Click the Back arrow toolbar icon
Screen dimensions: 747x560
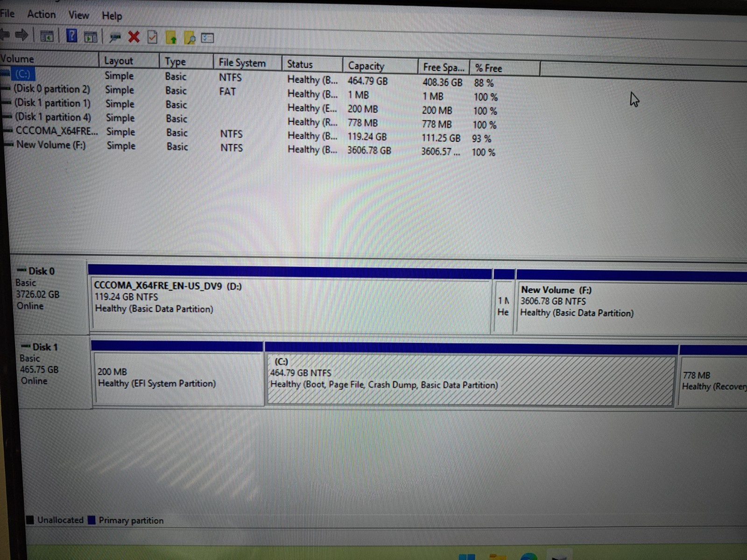point(5,34)
